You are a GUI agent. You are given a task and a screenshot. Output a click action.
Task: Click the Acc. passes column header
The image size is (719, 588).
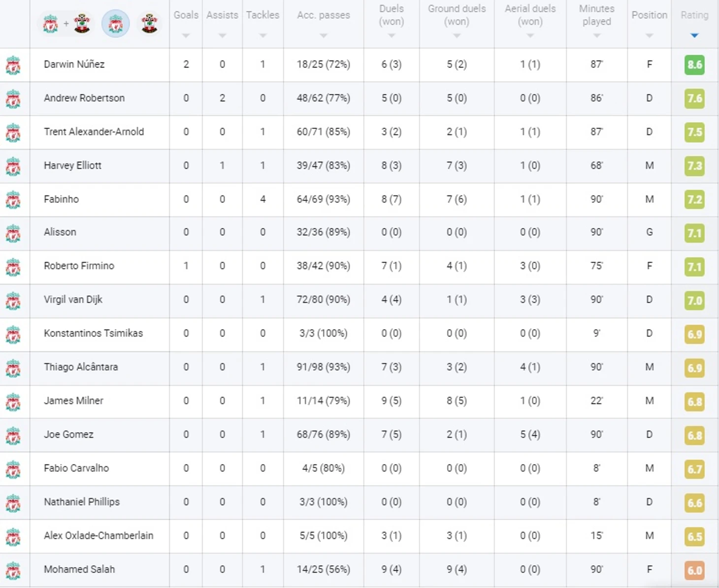[324, 15]
